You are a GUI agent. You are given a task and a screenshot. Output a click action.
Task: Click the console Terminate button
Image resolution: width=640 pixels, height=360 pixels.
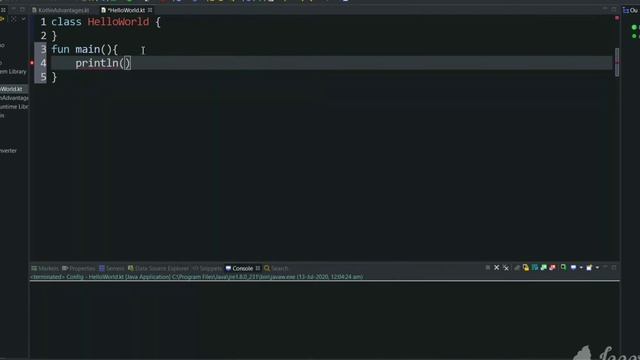pos(488,268)
